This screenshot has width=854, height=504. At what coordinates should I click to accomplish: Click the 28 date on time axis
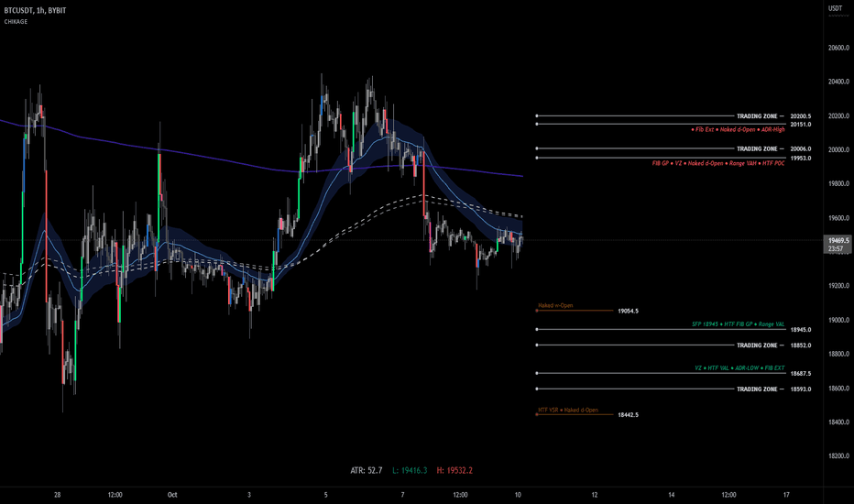[57, 495]
